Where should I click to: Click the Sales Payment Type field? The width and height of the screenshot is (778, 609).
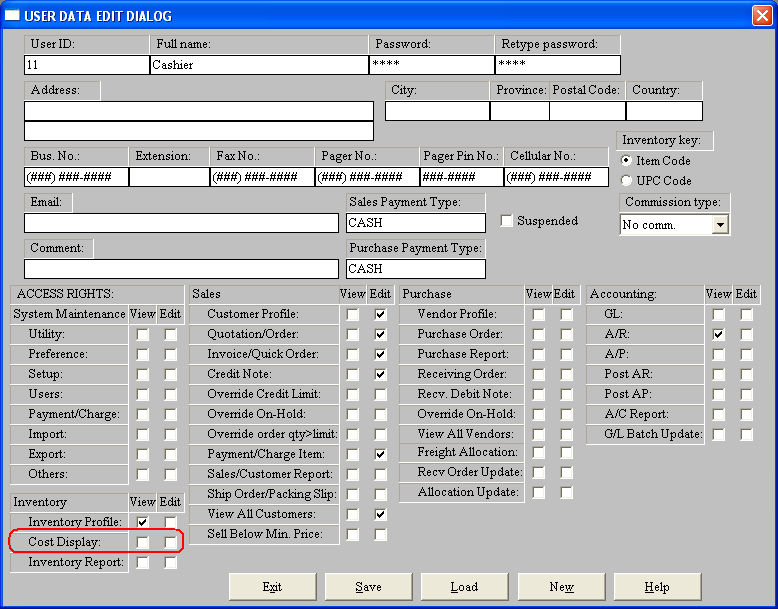[415, 223]
